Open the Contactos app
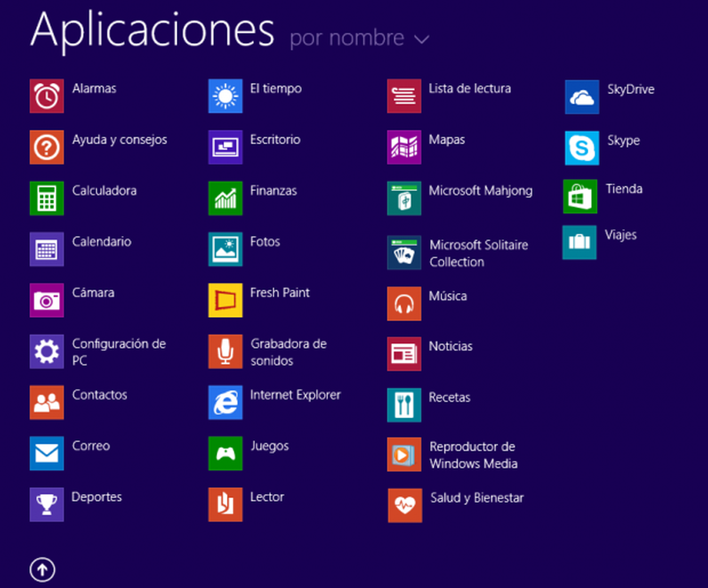Screen dimensions: 708x588 [x=46, y=402]
